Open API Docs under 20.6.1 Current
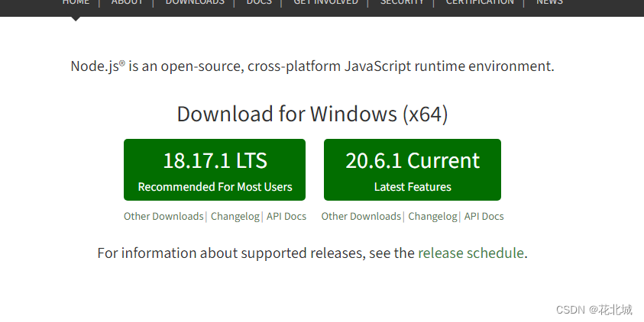This screenshot has height=322, width=644. click(x=484, y=216)
